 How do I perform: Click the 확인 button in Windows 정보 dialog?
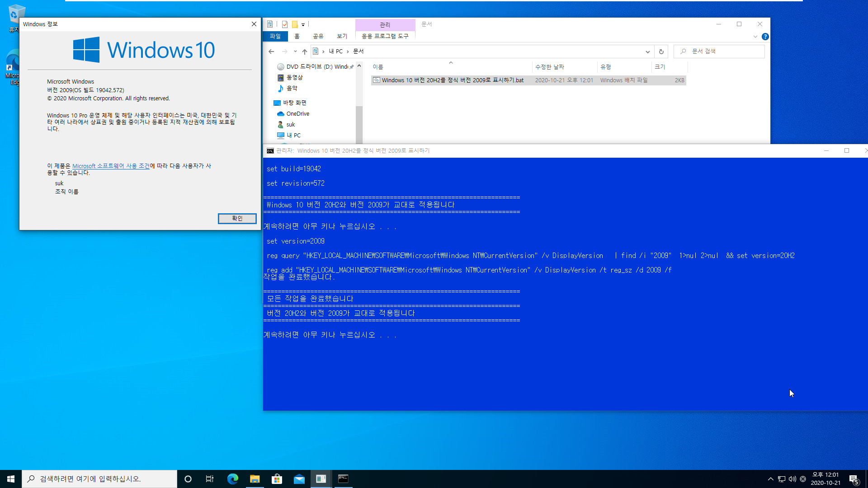point(237,218)
